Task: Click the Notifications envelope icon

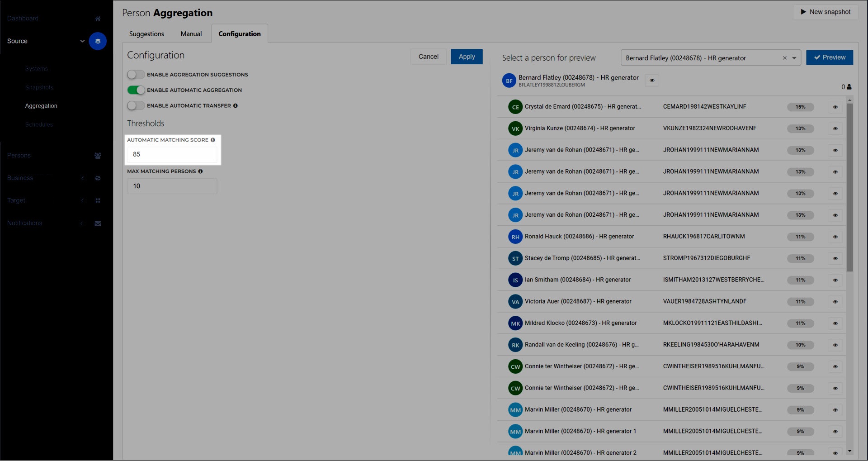Action: tap(98, 223)
